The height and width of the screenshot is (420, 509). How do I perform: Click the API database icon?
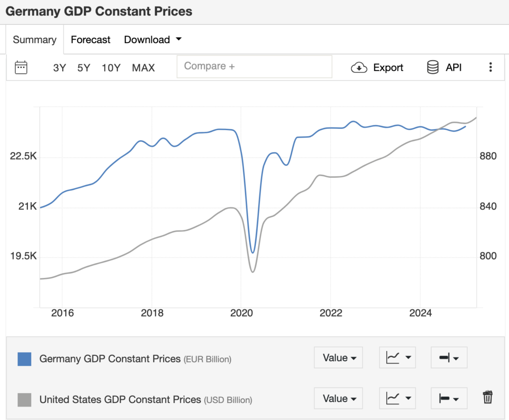[x=433, y=68]
